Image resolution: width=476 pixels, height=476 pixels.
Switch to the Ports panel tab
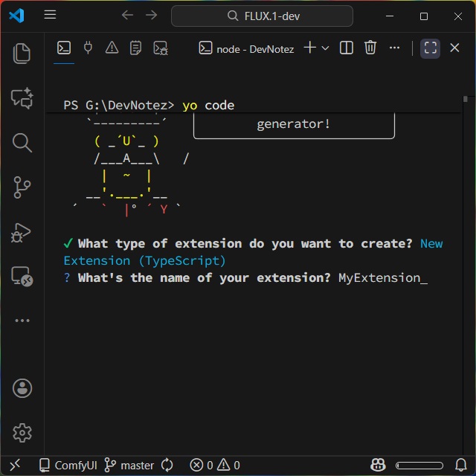pos(88,48)
